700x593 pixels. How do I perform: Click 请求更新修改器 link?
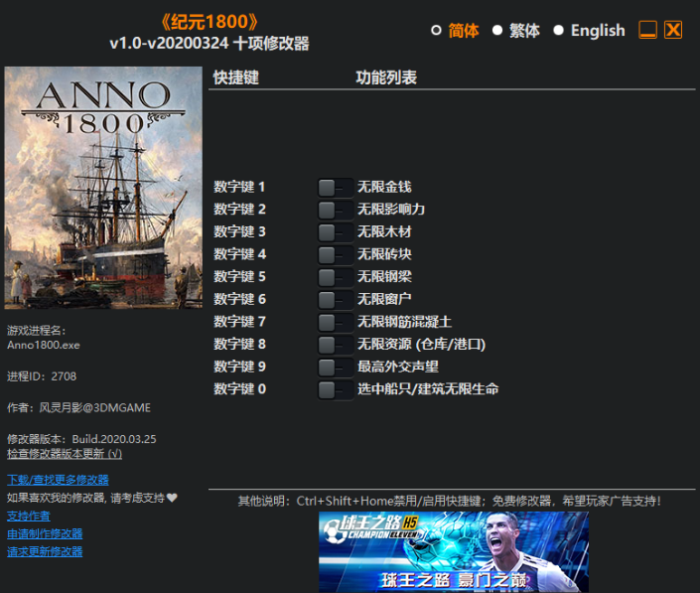coord(45,551)
